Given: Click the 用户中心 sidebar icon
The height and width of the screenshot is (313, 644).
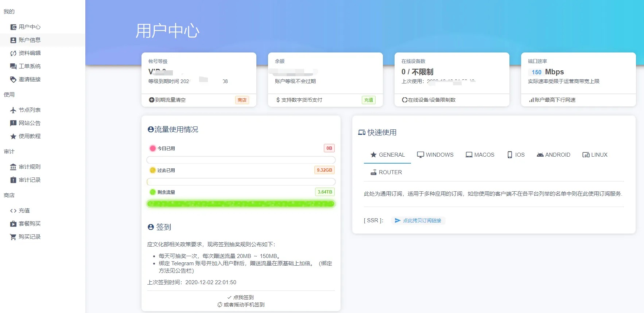Looking at the screenshot, I should coord(13,27).
